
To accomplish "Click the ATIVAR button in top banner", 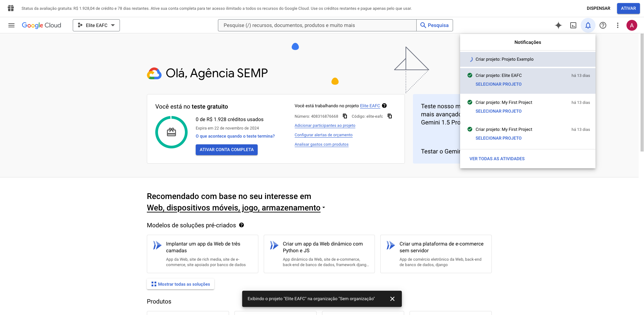I will [x=629, y=8].
